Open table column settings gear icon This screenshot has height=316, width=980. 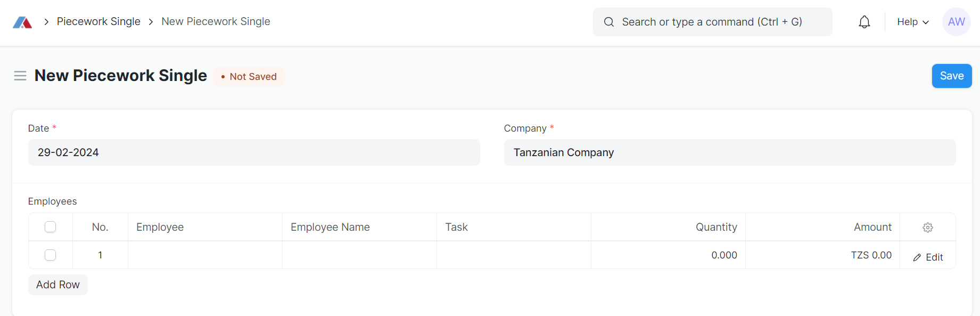[x=927, y=228]
